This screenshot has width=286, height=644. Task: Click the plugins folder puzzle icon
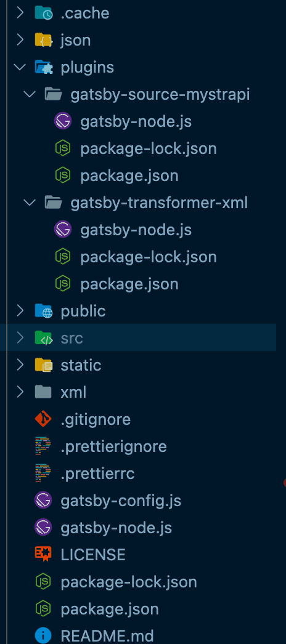pos(43,67)
